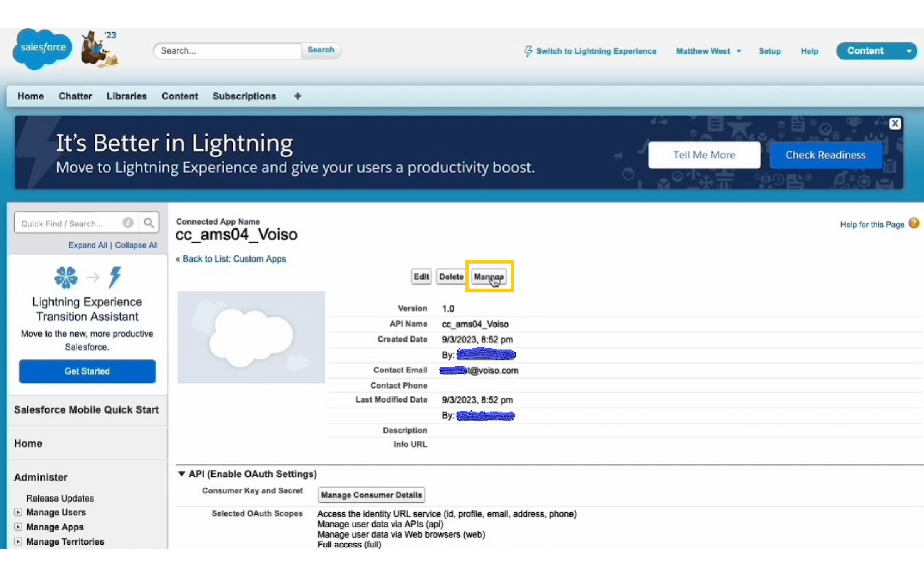Close the Lightning banner with X
The height and width of the screenshot is (577, 924).
[894, 124]
